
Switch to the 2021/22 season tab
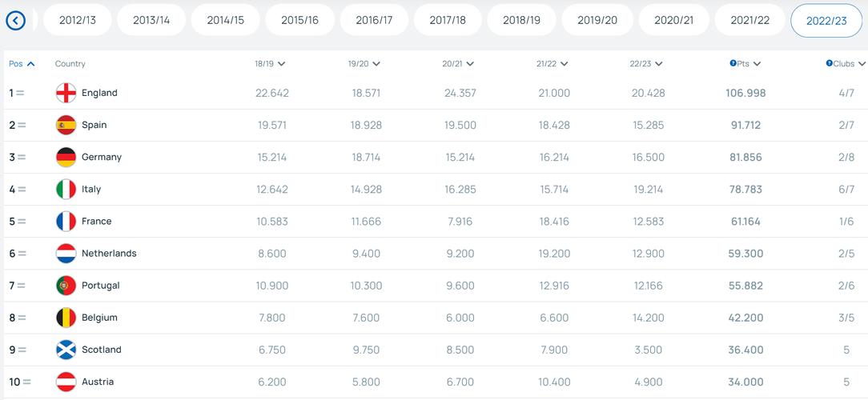[x=749, y=21]
